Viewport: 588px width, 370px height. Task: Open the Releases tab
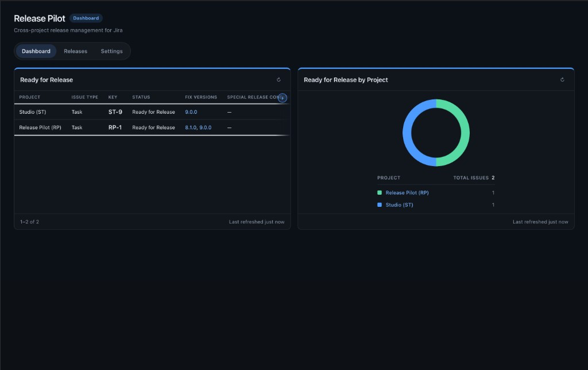(x=75, y=51)
